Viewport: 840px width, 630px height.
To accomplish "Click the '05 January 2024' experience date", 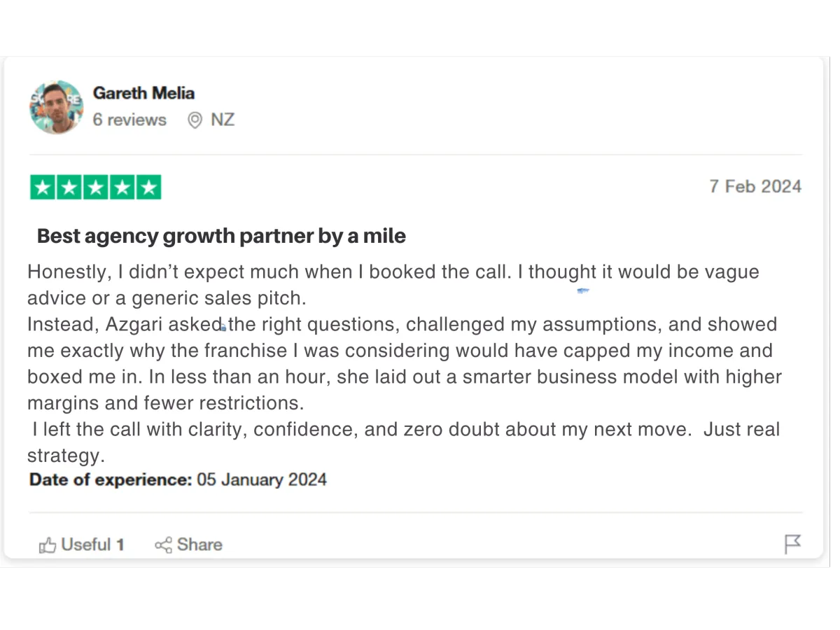I will point(262,479).
